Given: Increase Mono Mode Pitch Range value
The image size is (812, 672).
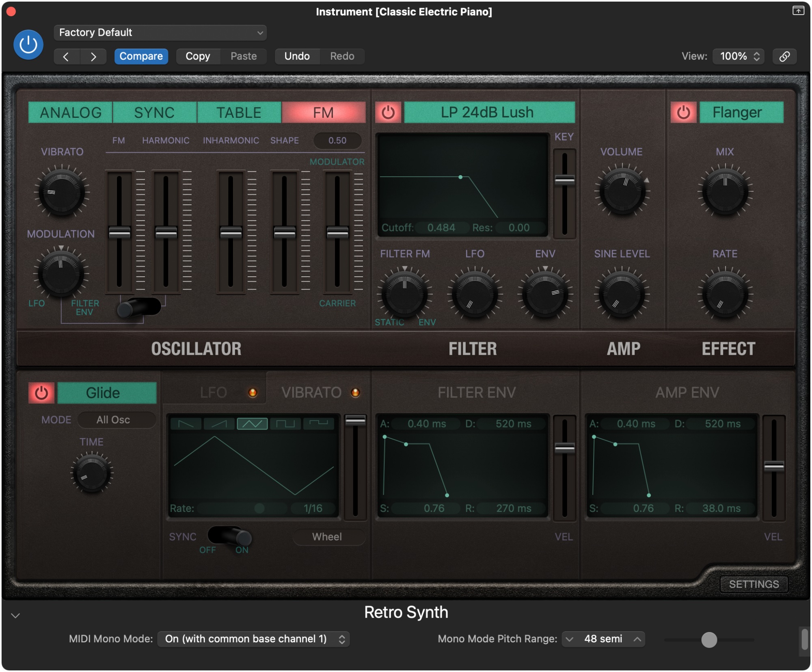Looking at the screenshot, I should pos(637,639).
